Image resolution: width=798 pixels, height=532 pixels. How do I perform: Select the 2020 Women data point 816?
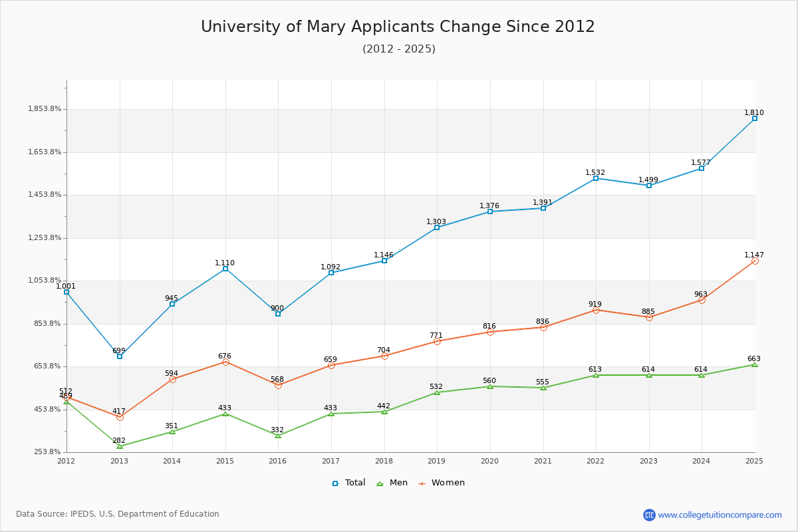point(490,332)
